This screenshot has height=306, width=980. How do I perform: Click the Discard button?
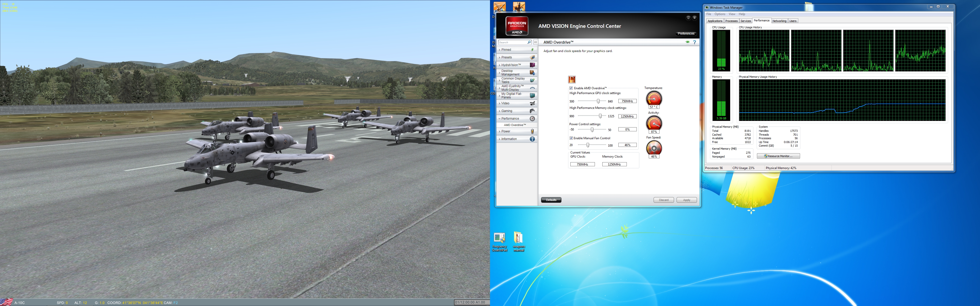[664, 200]
